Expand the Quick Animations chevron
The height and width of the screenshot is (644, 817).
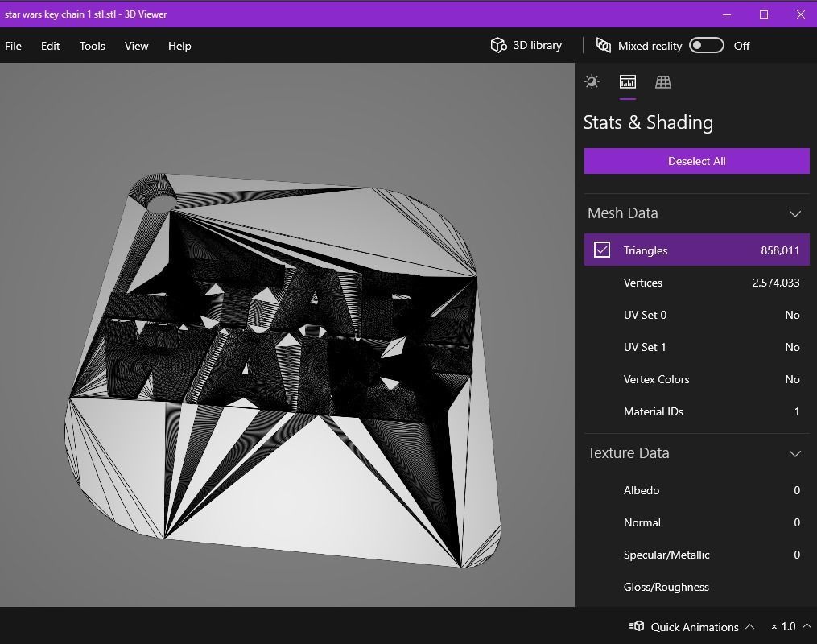click(x=749, y=626)
